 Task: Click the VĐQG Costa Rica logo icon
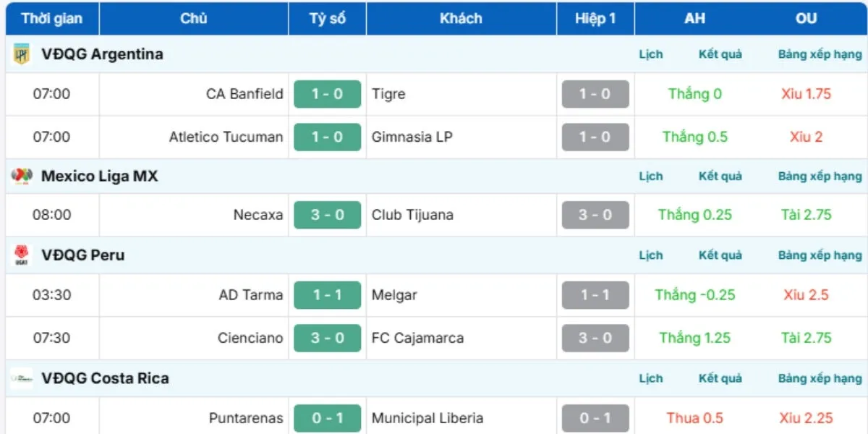(22, 378)
